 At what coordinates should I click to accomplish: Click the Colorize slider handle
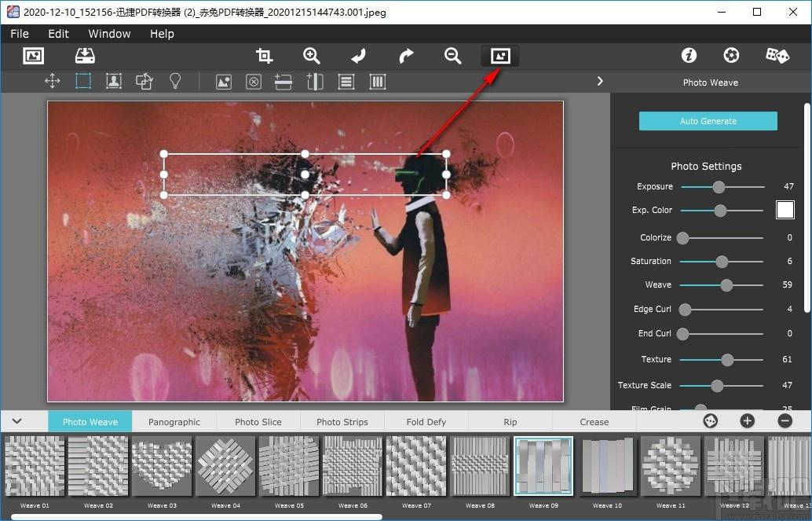pos(683,238)
